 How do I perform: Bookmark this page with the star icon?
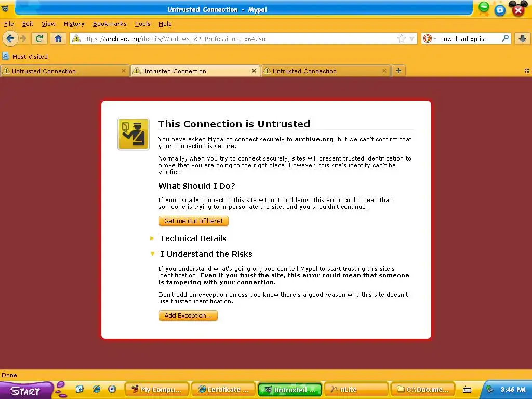click(402, 38)
